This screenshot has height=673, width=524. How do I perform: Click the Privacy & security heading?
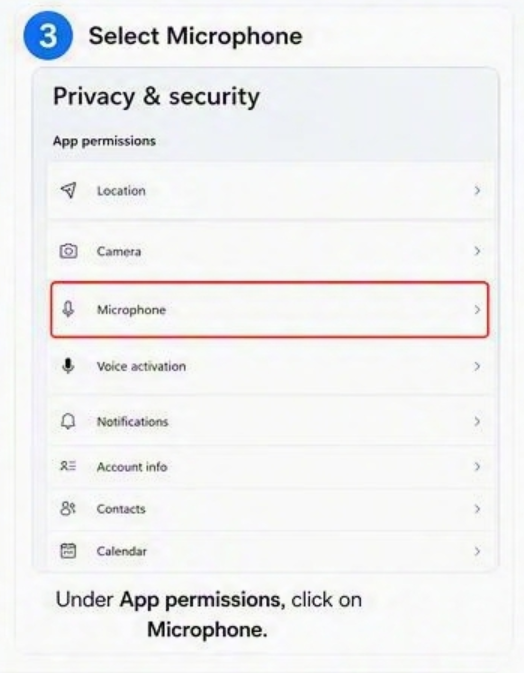[x=156, y=97]
